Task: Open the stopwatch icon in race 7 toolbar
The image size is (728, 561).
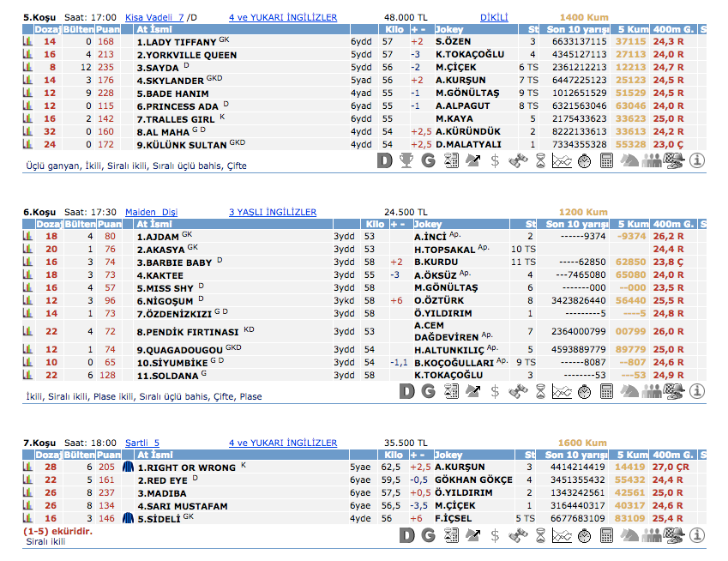Action: tap(584, 535)
